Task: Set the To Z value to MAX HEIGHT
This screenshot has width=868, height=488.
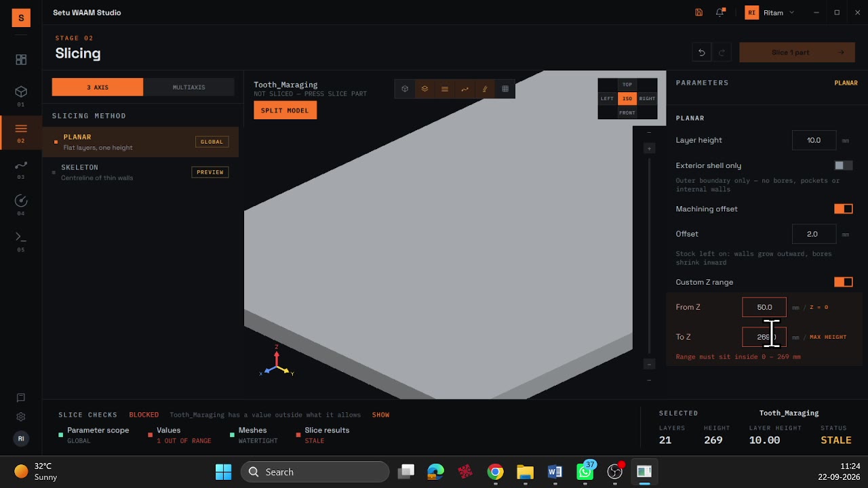Action: click(827, 337)
